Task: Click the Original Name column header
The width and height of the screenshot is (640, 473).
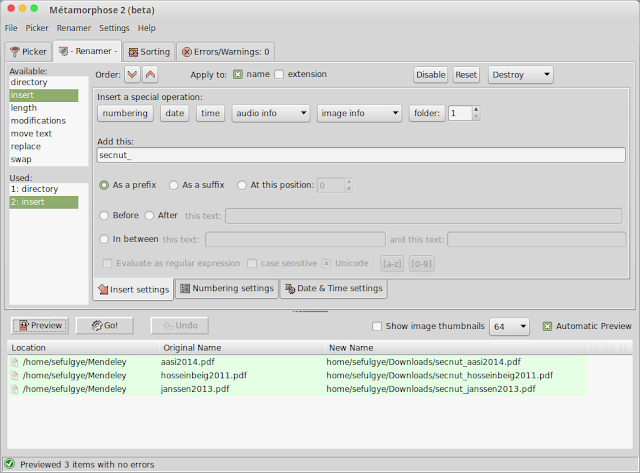Action: pos(242,348)
